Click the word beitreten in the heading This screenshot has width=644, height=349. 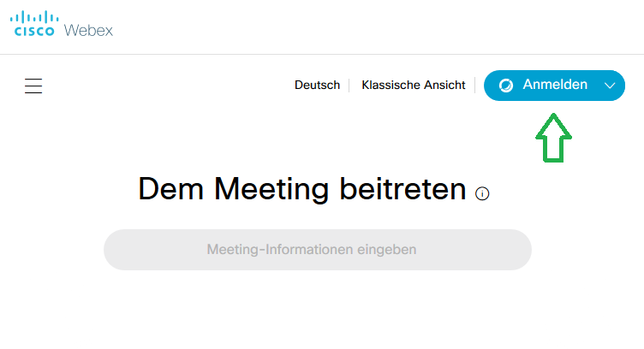[402, 189]
